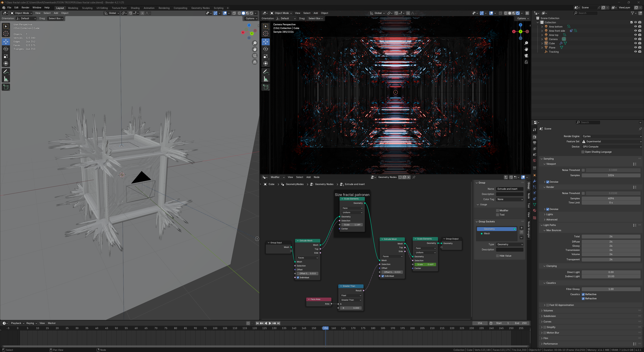Open the Color Tag dropdown
Screen dimensions: 644x352
pyautogui.click(x=509, y=199)
